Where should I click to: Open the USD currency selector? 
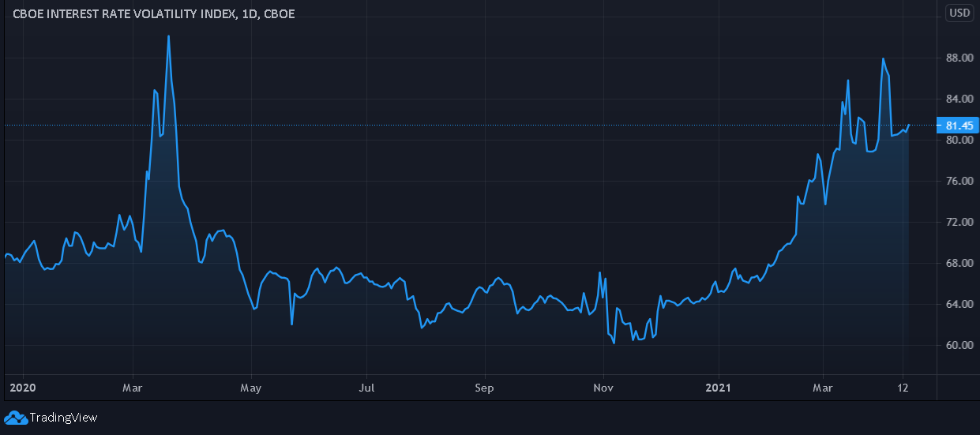tap(959, 13)
